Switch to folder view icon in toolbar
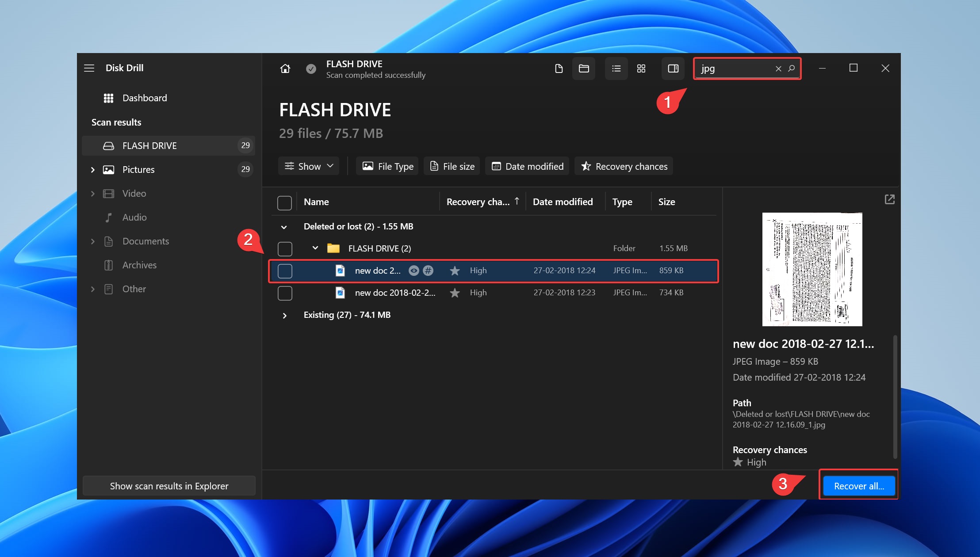Viewport: 980px width, 557px height. click(x=584, y=69)
